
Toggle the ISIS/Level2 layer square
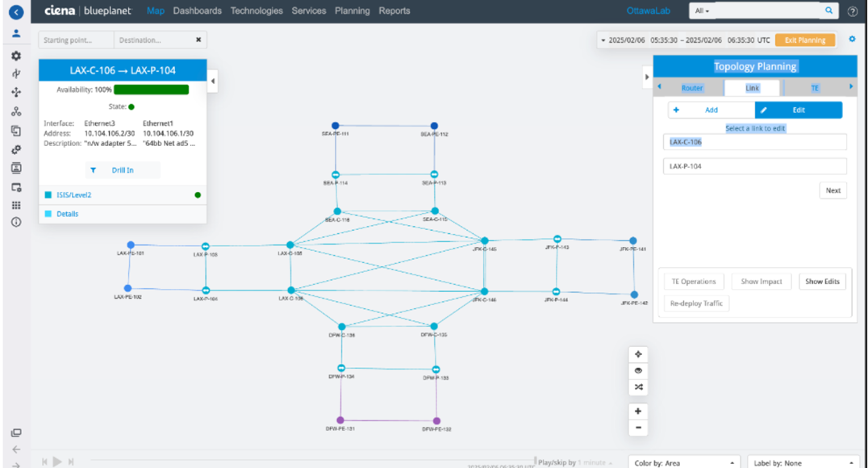pyautogui.click(x=48, y=195)
